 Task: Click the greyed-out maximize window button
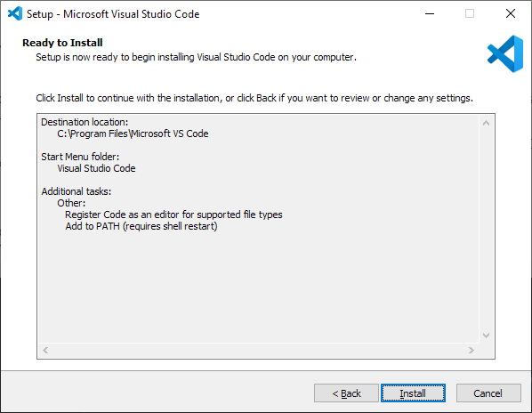(470, 13)
